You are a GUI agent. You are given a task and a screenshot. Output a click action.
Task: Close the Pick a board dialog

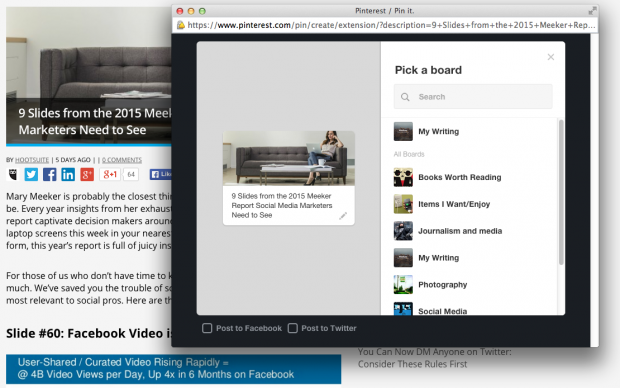(x=550, y=57)
